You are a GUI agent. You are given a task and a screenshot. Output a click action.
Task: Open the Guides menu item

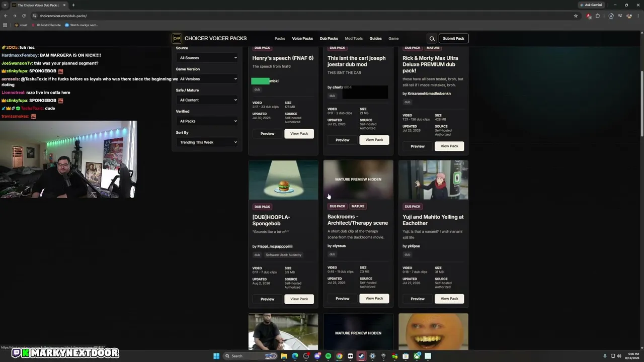375,39
